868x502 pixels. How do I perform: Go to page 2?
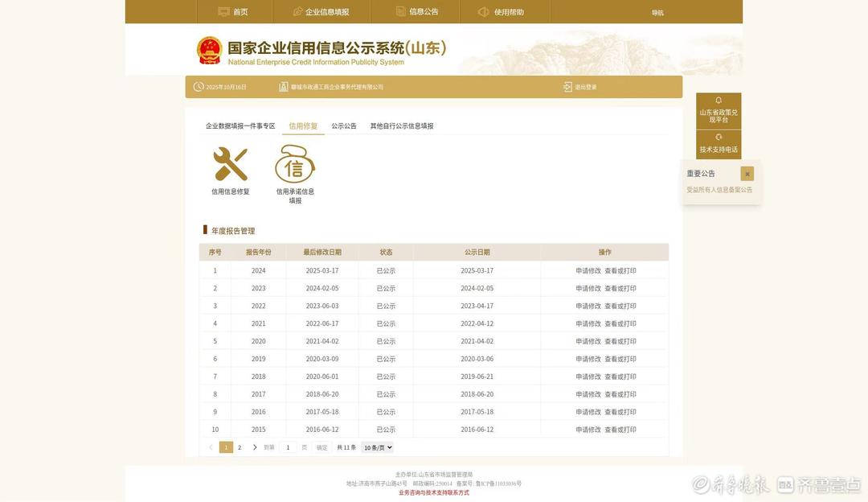point(240,447)
